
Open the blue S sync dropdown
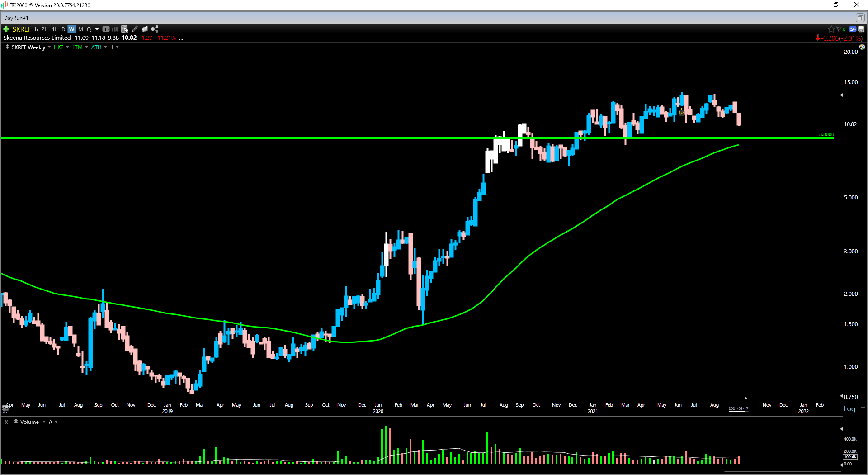point(853,29)
